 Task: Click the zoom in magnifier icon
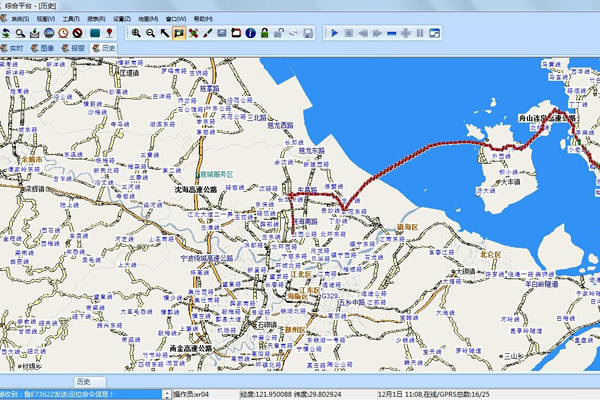[136, 33]
